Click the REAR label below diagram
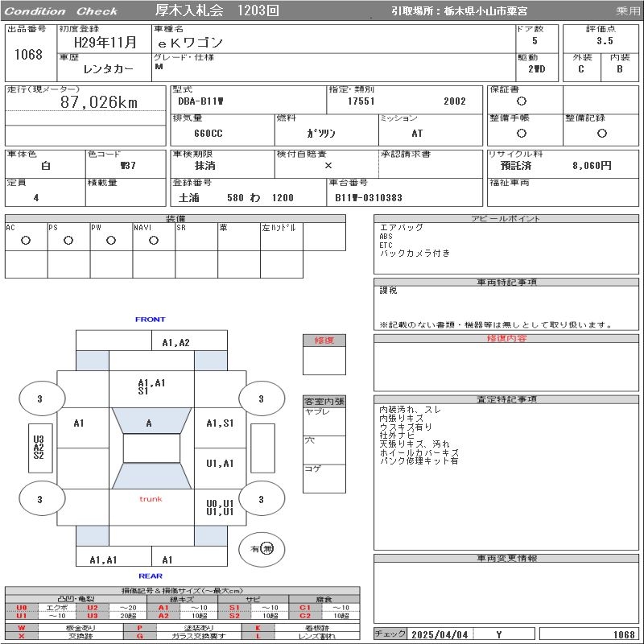 (151, 576)
